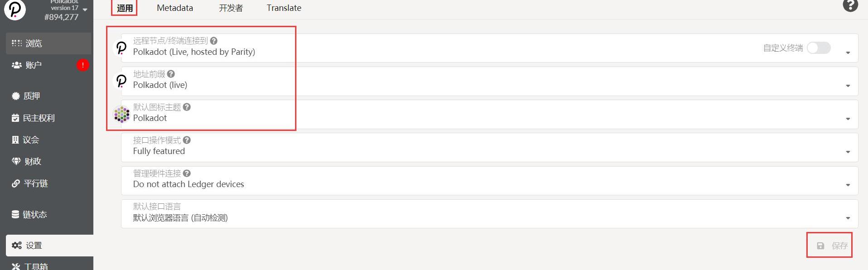Viewport: 868px width, 270px height.
Task: Switch to the 开发者 tab
Action: pos(231,8)
